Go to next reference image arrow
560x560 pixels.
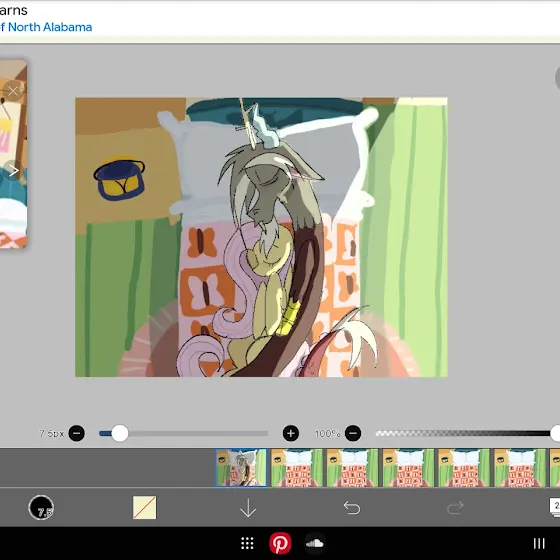14,170
